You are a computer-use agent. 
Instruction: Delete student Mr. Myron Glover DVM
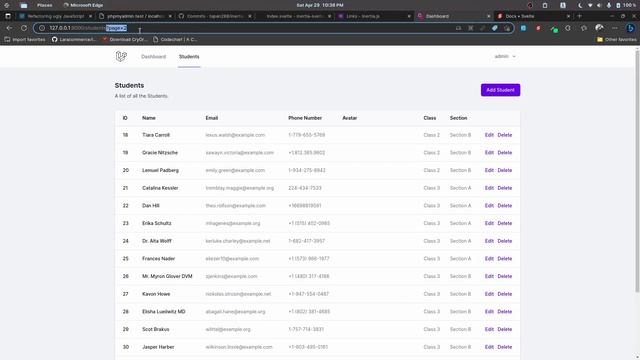click(x=504, y=276)
